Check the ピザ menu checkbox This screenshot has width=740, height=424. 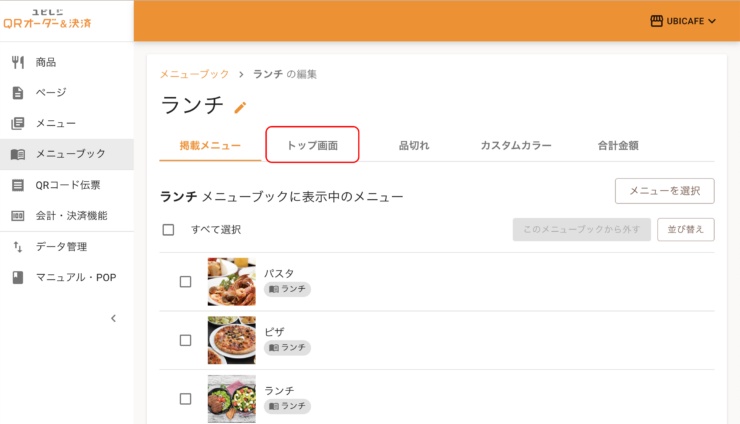point(185,340)
